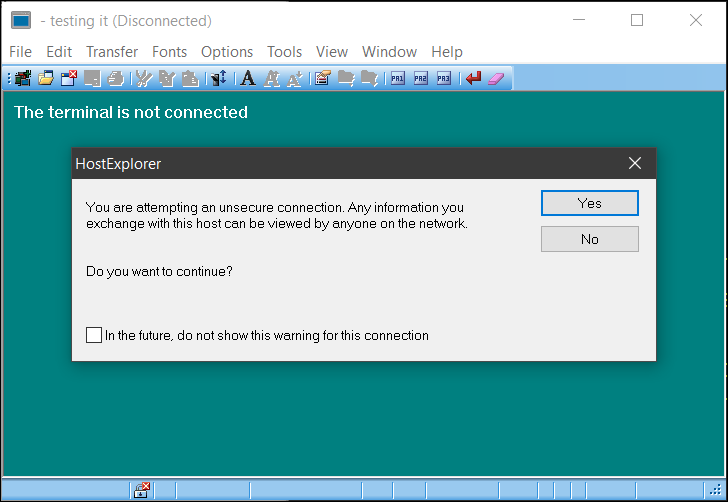Close the HostExplorer warning dialog
Image resolution: width=728 pixels, height=502 pixels.
pos(635,163)
